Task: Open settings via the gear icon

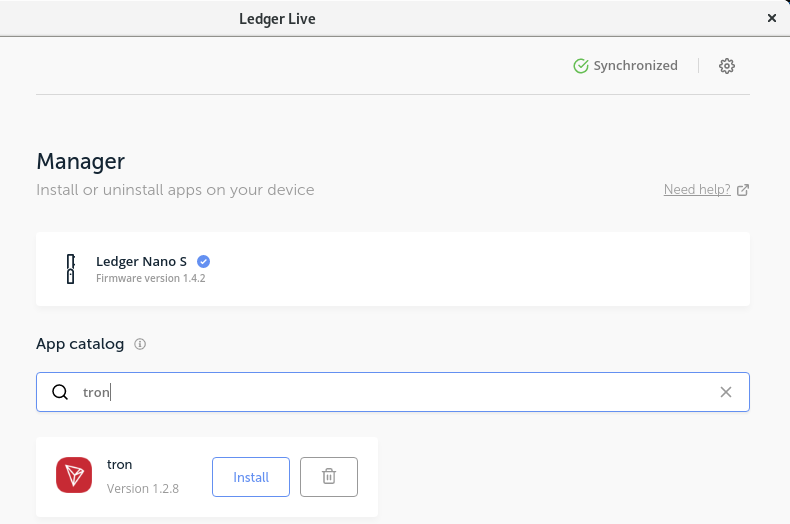Action: [x=727, y=66]
